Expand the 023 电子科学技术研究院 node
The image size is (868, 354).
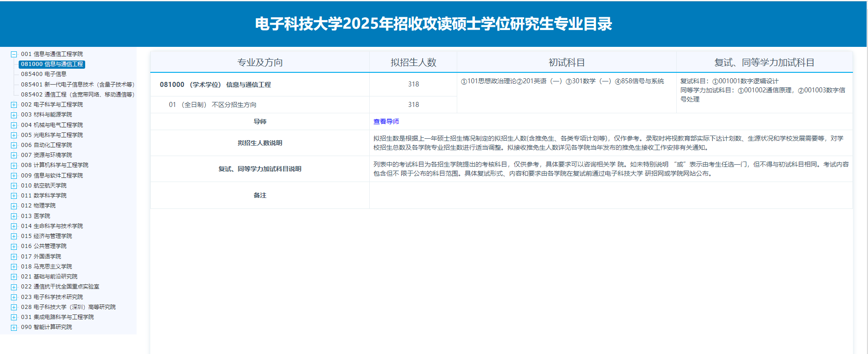14,297
